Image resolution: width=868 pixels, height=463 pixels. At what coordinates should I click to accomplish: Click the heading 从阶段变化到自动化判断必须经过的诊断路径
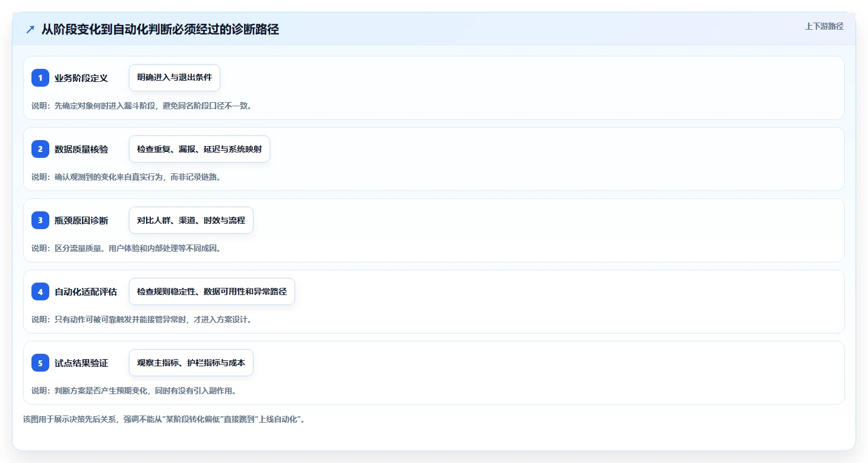pos(160,30)
